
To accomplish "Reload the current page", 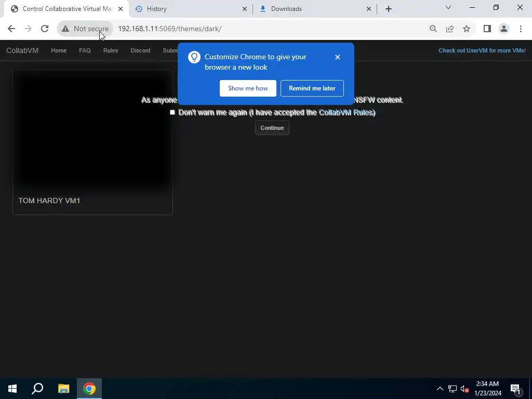I will (x=45, y=29).
